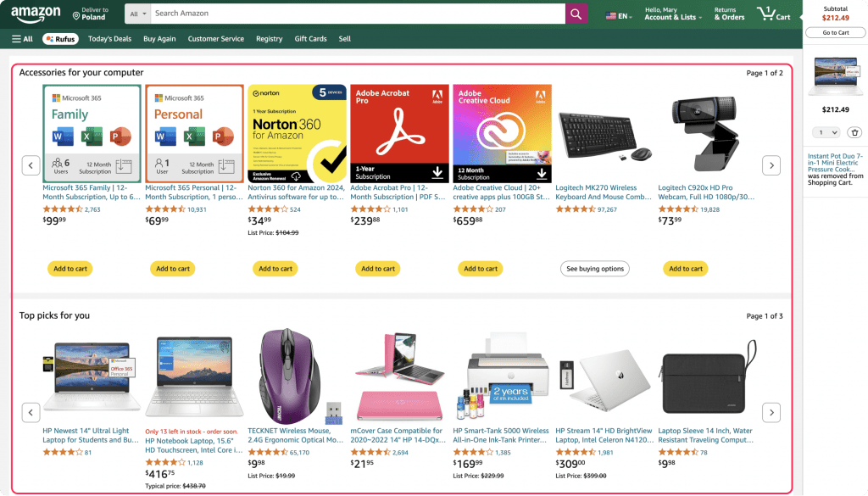
Task: Open the Rufus assistant
Action: pyautogui.click(x=59, y=38)
